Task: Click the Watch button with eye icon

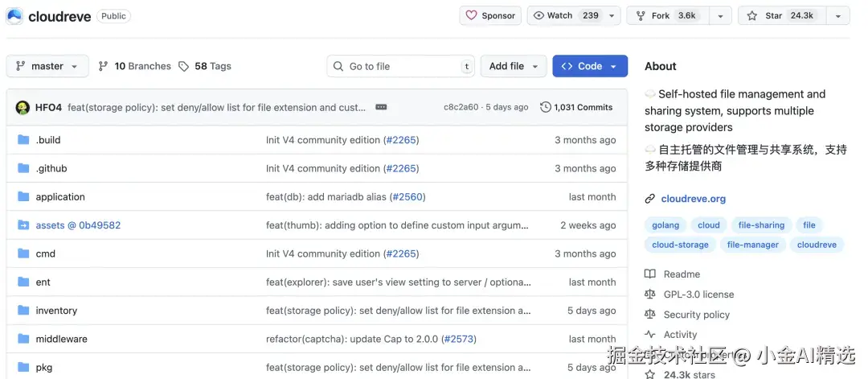Action: [x=565, y=15]
